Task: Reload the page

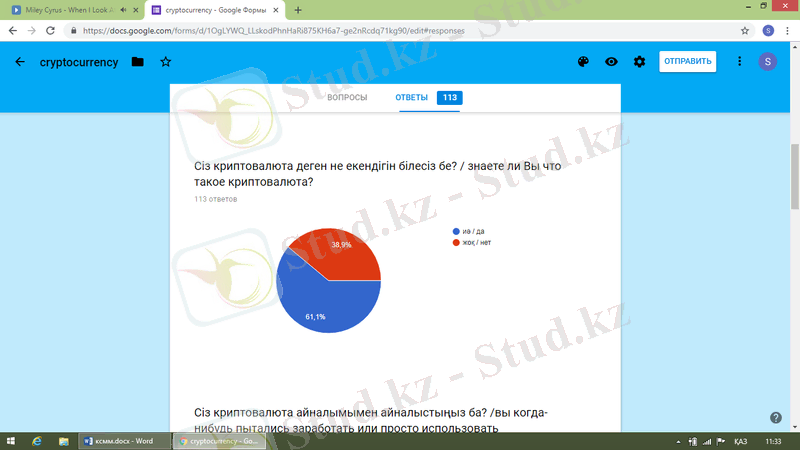Action: tap(50, 31)
